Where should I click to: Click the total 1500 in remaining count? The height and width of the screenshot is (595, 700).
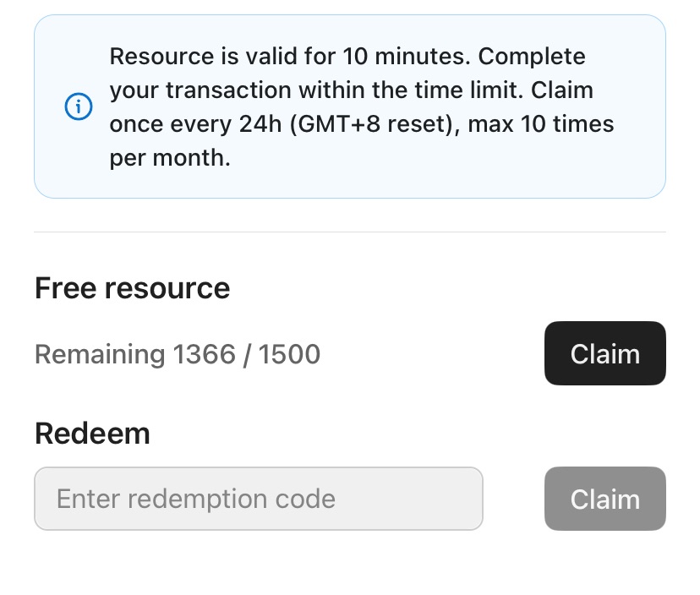[x=289, y=354]
